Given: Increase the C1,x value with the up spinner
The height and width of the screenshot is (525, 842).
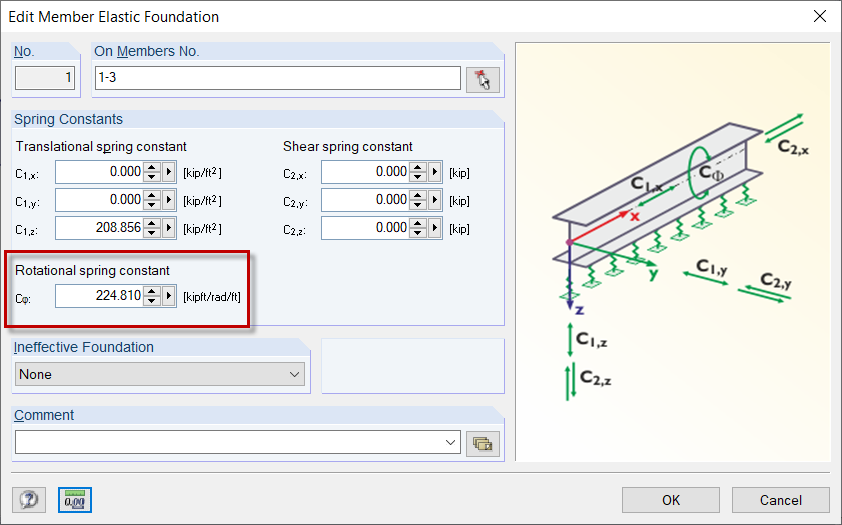Looking at the screenshot, I should pos(152,167).
